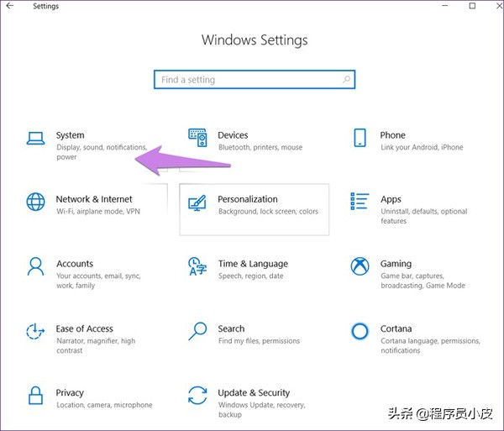Click 'Link your Android, iPhone' description
This screenshot has width=504, height=431.
[422, 147]
